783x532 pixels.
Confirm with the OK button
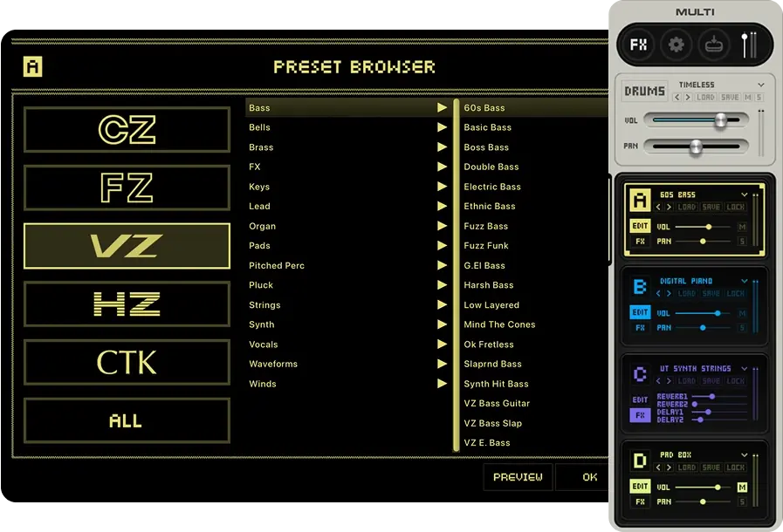click(590, 477)
